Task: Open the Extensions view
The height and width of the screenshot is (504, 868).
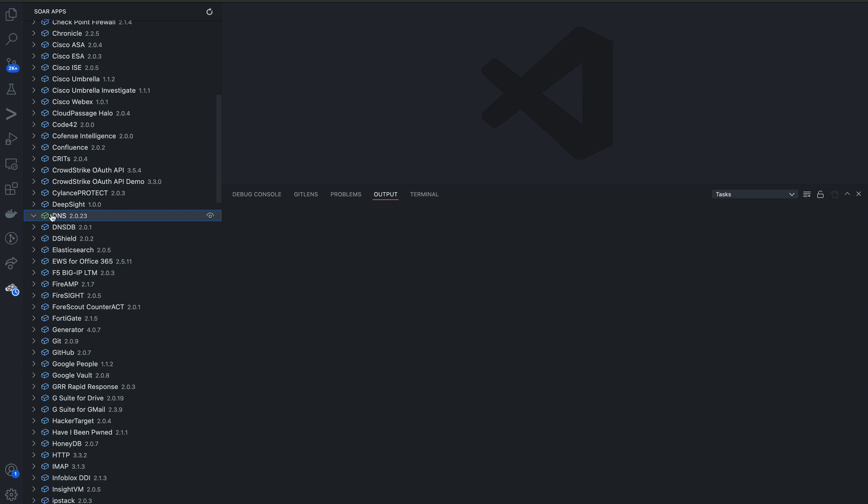Action: [x=11, y=189]
